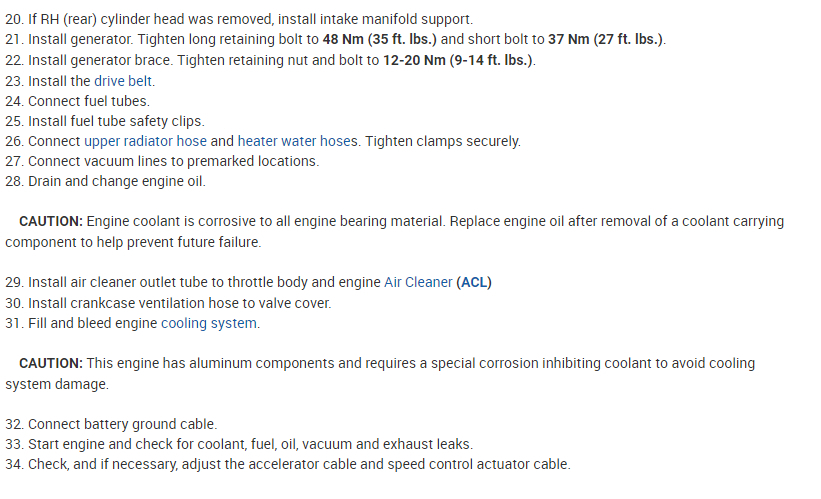Click the "48 Nm (35 ft. lbs.)" torque value

click(x=380, y=40)
